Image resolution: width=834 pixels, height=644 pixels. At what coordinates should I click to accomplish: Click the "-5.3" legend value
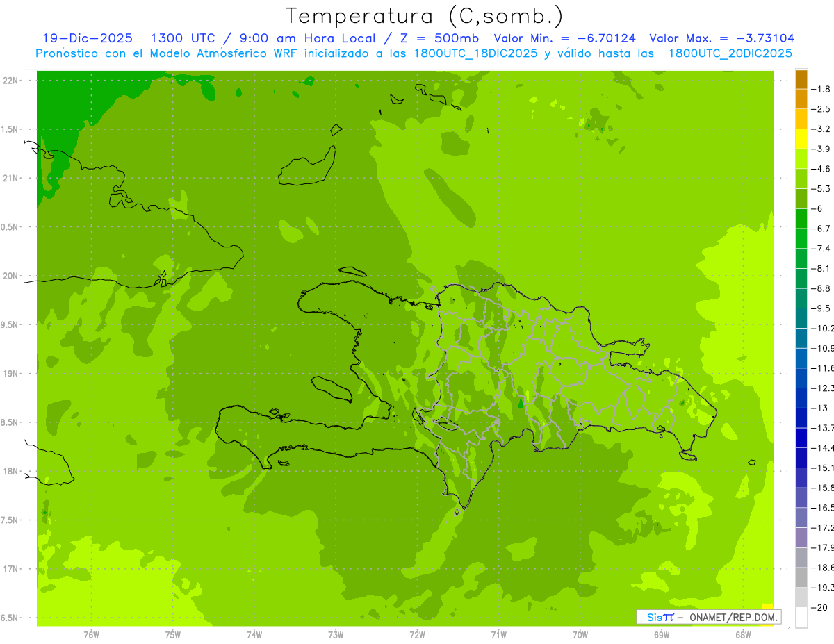pos(821,189)
